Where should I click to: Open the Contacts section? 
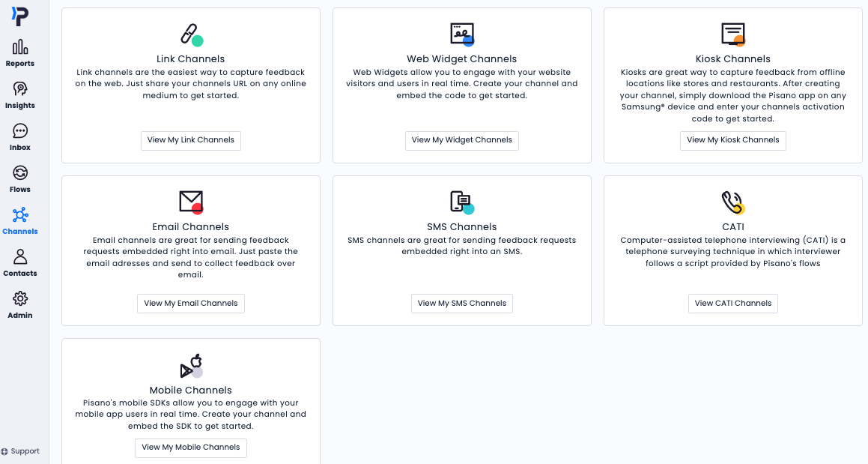20,262
